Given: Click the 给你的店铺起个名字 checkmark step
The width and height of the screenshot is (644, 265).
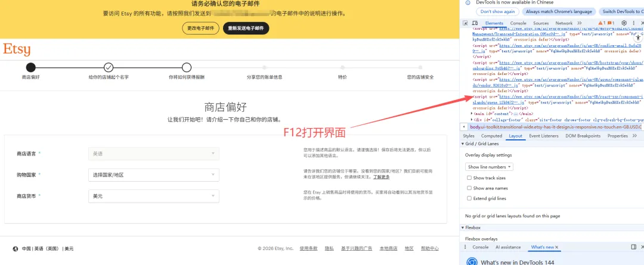Looking at the screenshot, I should pyautogui.click(x=109, y=67).
